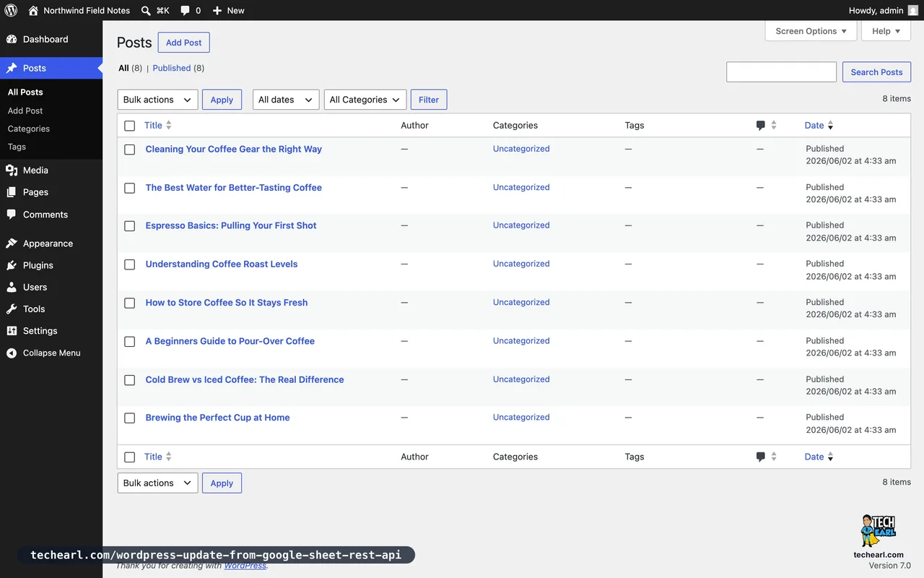Viewport: 924px width, 578px height.
Task: Tick the Understanding Coffee Roast Levels checkbox
Action: pyautogui.click(x=130, y=264)
